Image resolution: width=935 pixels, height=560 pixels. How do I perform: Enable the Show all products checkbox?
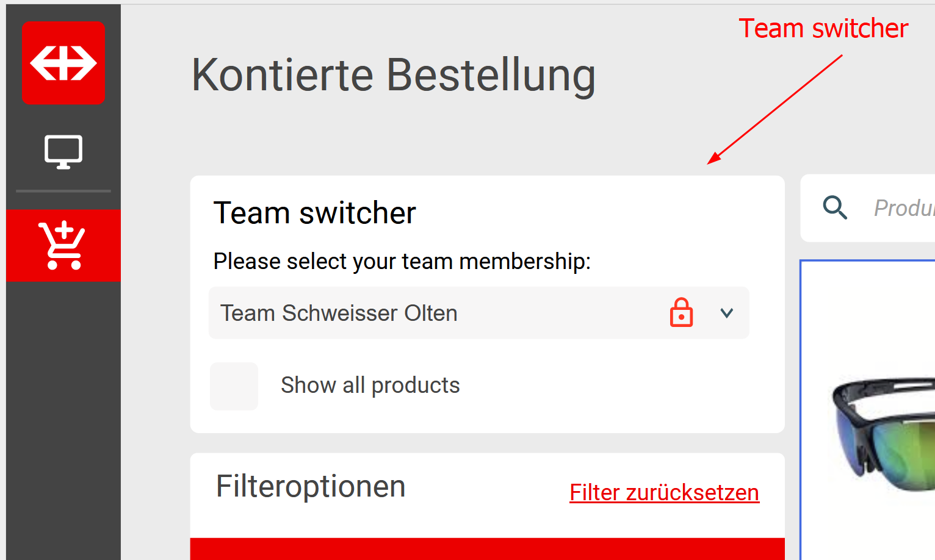[234, 386]
